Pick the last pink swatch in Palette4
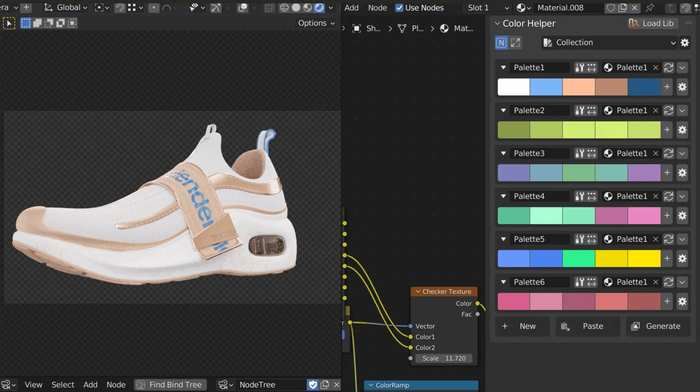The width and height of the screenshot is (700, 392). (x=644, y=216)
